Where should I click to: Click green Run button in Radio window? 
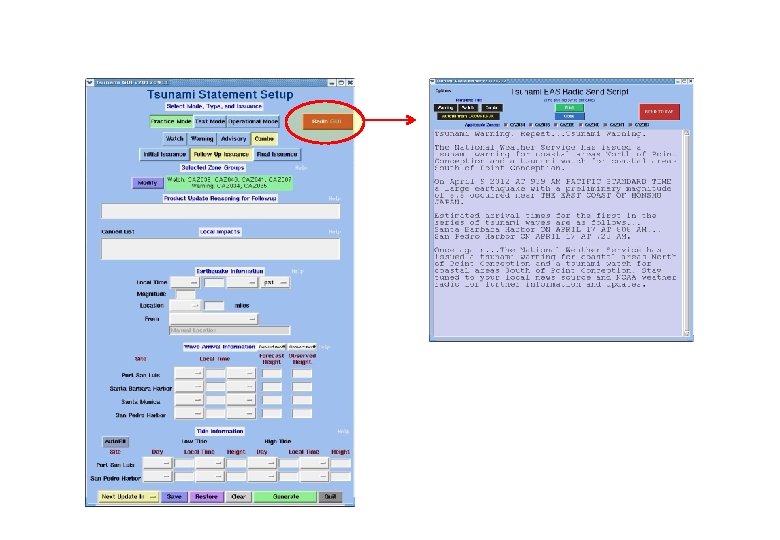569,107
